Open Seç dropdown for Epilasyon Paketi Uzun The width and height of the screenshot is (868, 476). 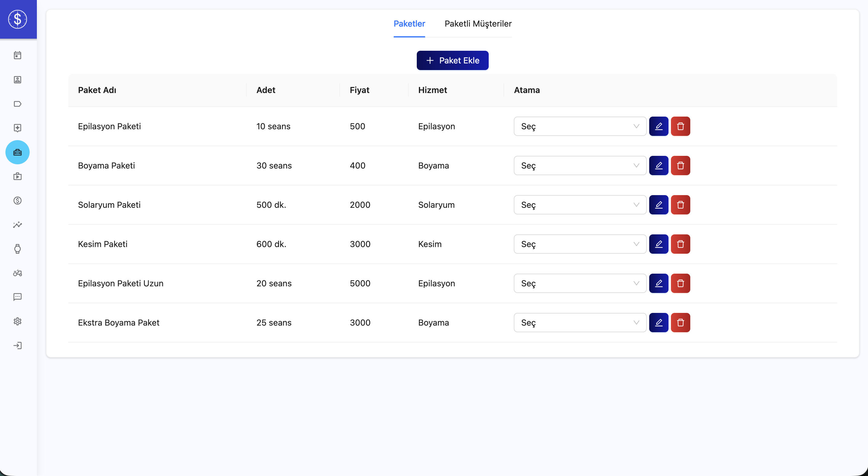pos(580,283)
